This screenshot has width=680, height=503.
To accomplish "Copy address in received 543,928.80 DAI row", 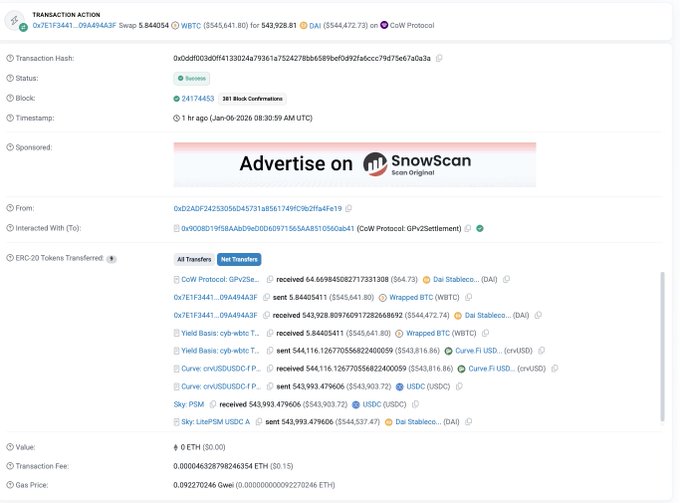I will (266, 315).
